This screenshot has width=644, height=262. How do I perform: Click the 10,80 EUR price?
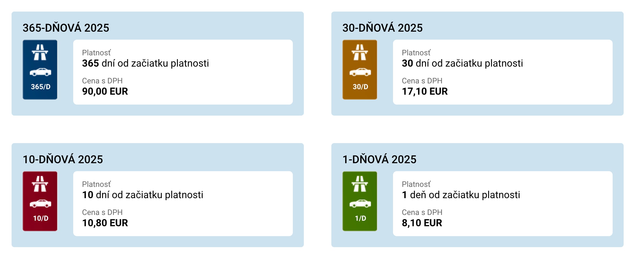(x=105, y=223)
